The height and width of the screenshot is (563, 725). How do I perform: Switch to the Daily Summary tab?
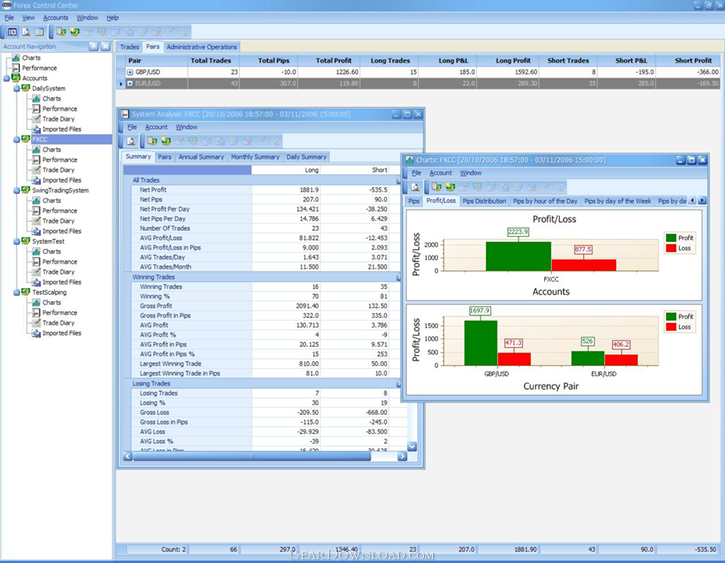pyautogui.click(x=306, y=157)
